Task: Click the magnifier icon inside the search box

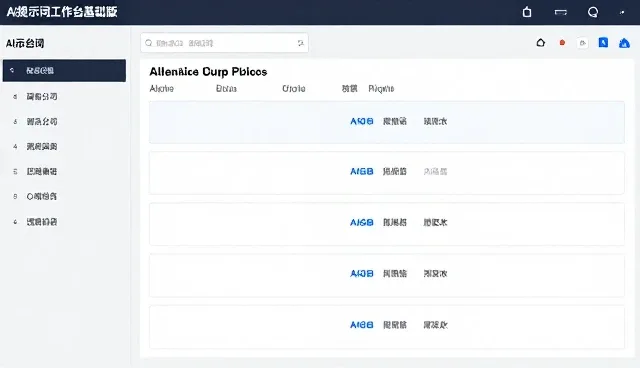Action: (x=149, y=43)
